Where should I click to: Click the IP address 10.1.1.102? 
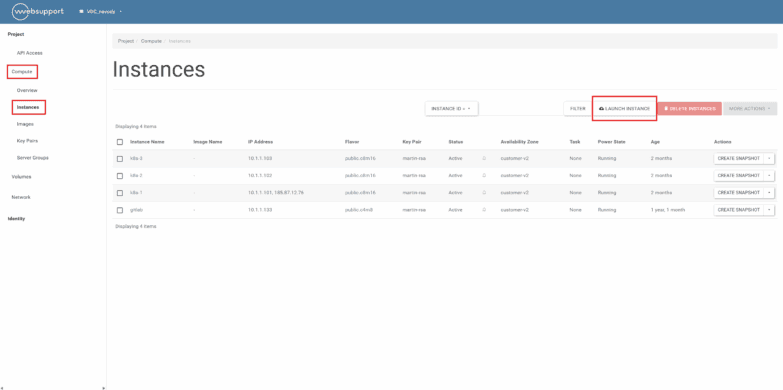click(260, 176)
